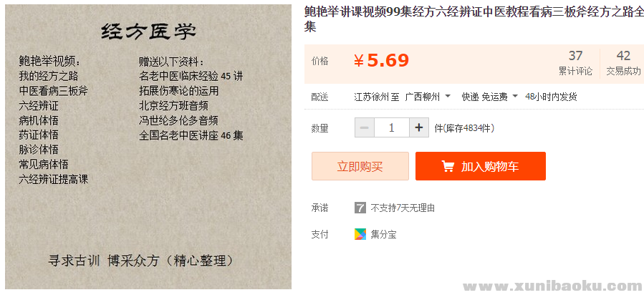This screenshot has height=295, width=644.
Task: Click the minus quantity button
Action: pos(364,128)
